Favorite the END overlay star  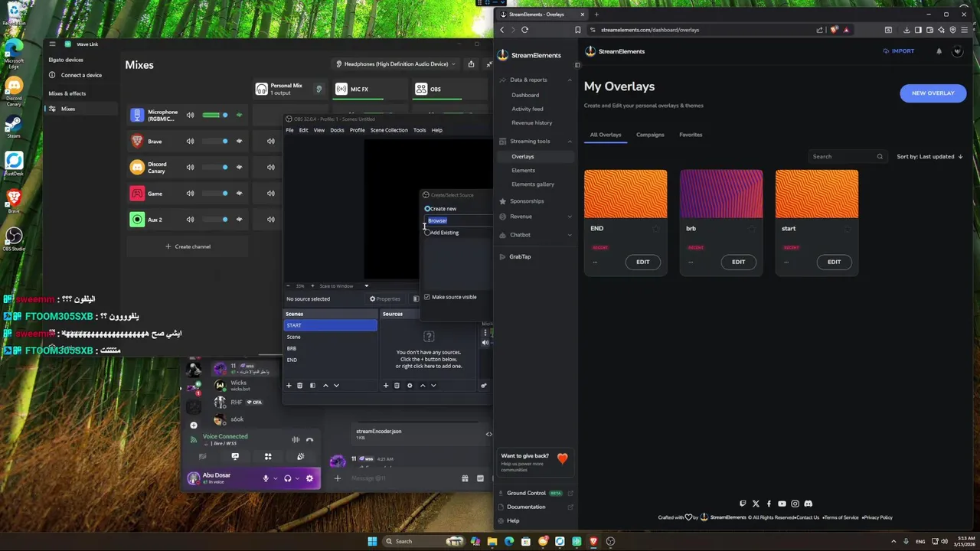tap(655, 229)
